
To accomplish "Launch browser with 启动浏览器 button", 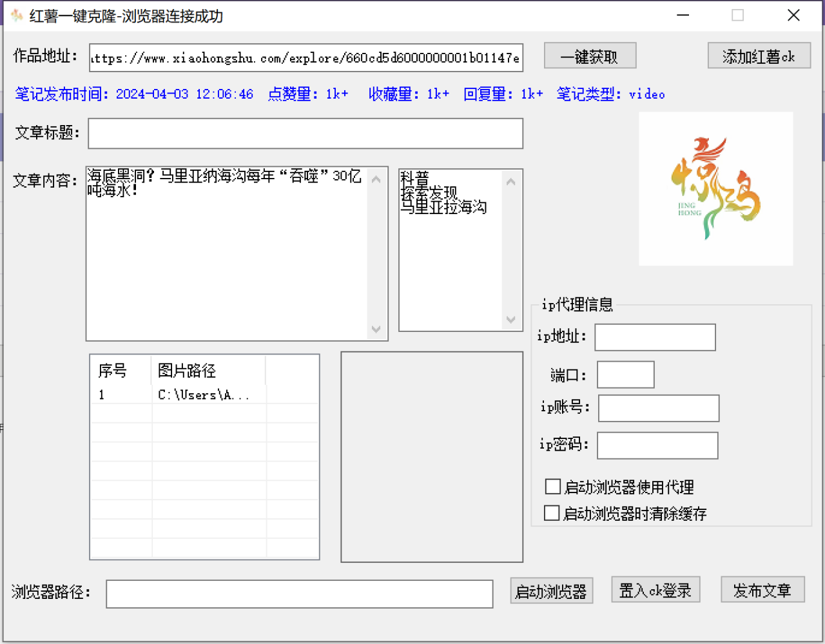I will pyautogui.click(x=551, y=590).
